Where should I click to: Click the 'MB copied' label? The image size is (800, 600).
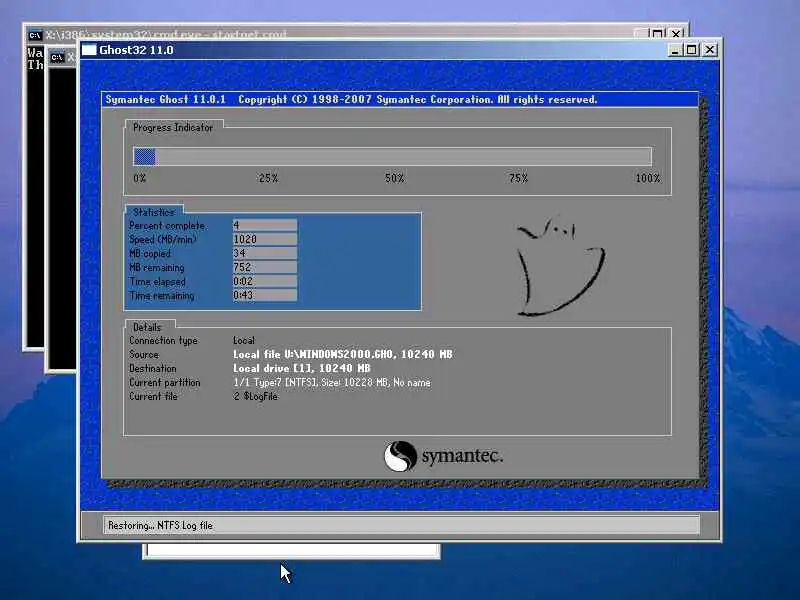pyautogui.click(x=150, y=254)
